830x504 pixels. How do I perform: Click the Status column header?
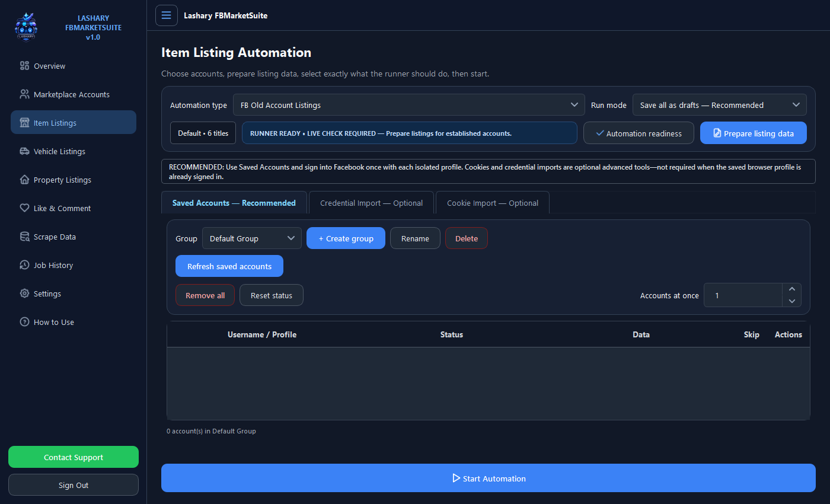[452, 334]
